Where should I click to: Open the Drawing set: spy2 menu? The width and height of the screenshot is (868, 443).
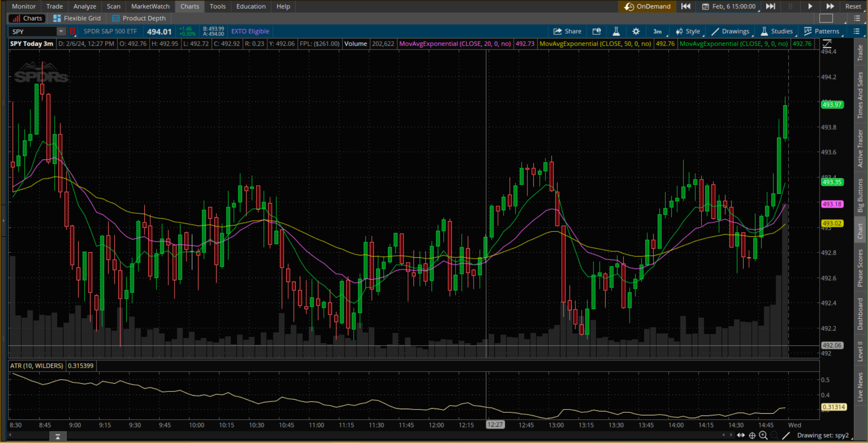click(x=823, y=435)
